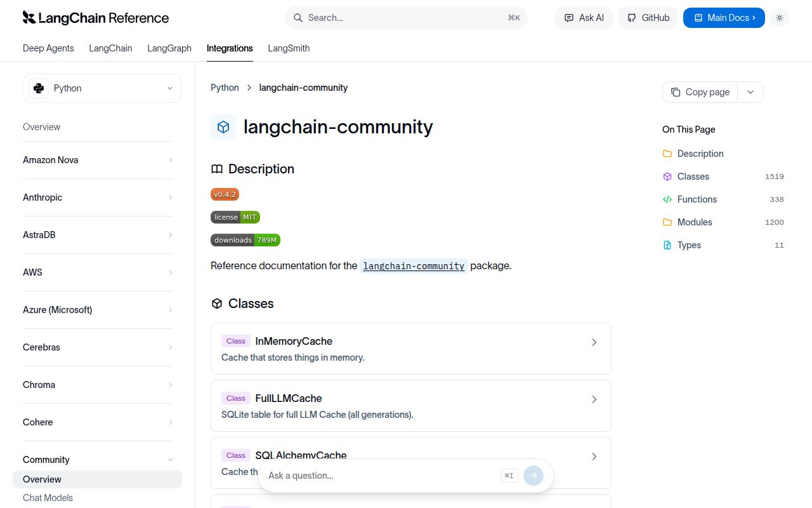Expand the Cohere sidebar section
The width and height of the screenshot is (812, 508).
(98, 422)
